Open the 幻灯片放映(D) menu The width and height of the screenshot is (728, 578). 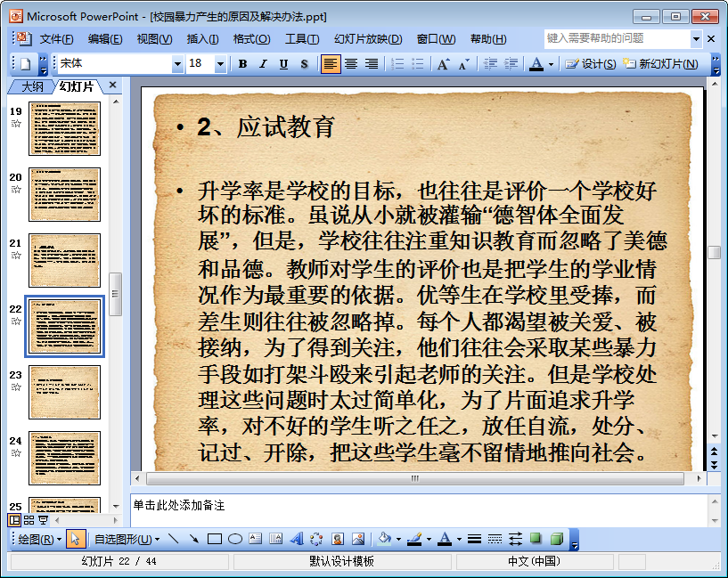coord(368,39)
